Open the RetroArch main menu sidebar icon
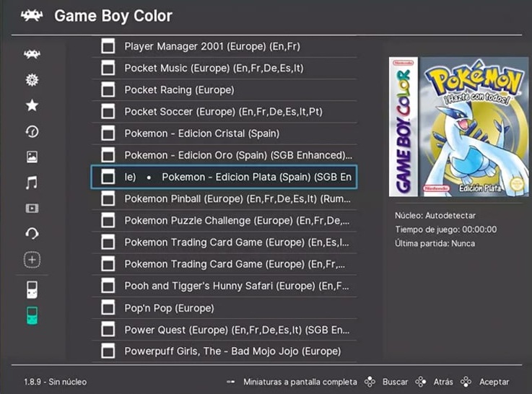532x394 pixels. [x=32, y=54]
